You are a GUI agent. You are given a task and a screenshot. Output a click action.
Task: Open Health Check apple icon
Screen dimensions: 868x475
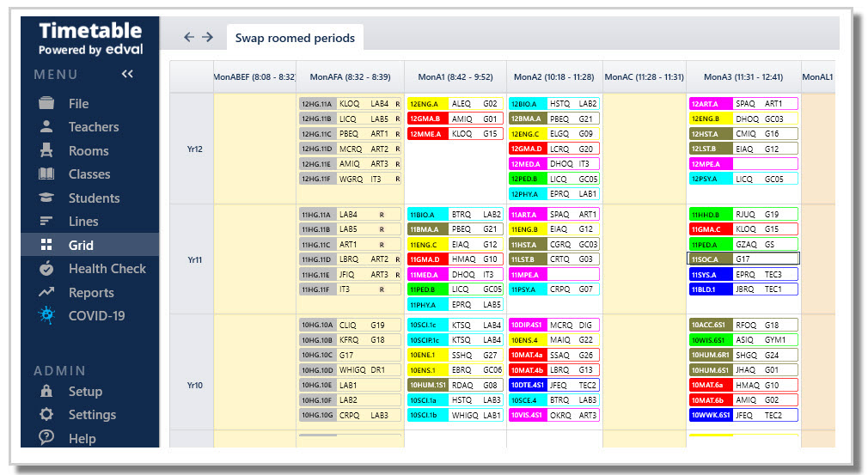46,268
